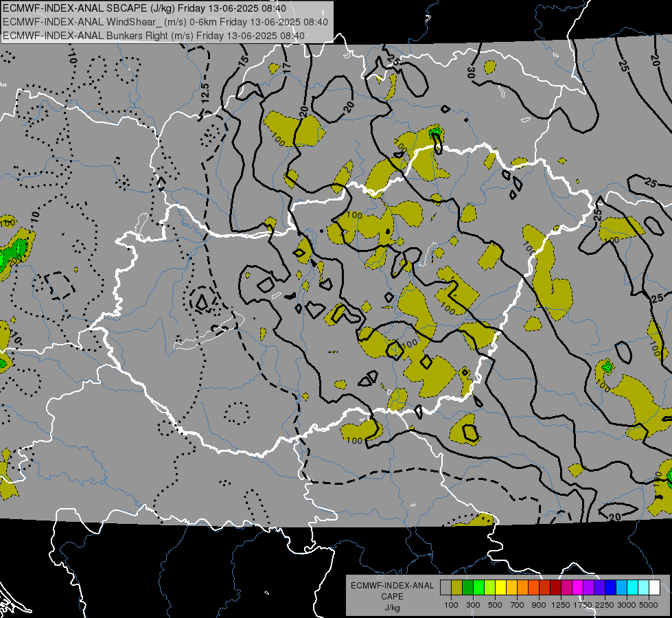Click the legend value 900
Viewport: 672px width, 618px height.
coord(539,605)
